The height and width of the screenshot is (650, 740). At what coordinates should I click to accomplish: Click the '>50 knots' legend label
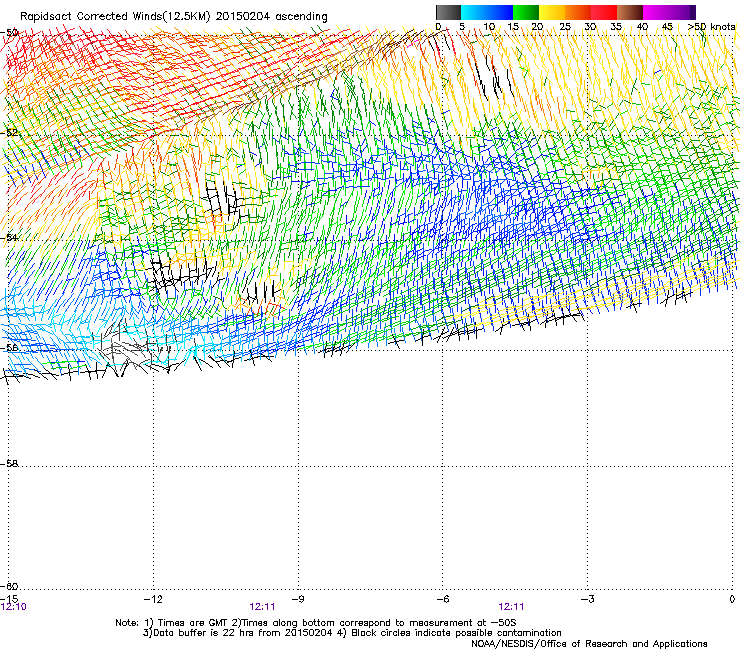(711, 26)
